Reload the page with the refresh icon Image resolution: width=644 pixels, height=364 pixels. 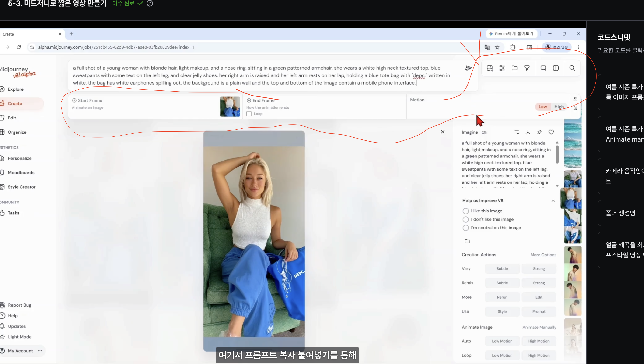pyautogui.click(x=19, y=47)
